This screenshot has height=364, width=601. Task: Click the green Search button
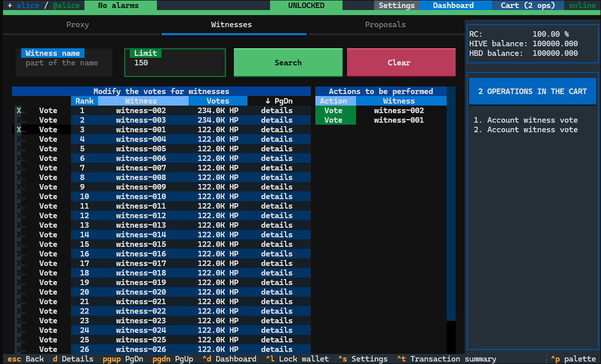click(288, 62)
